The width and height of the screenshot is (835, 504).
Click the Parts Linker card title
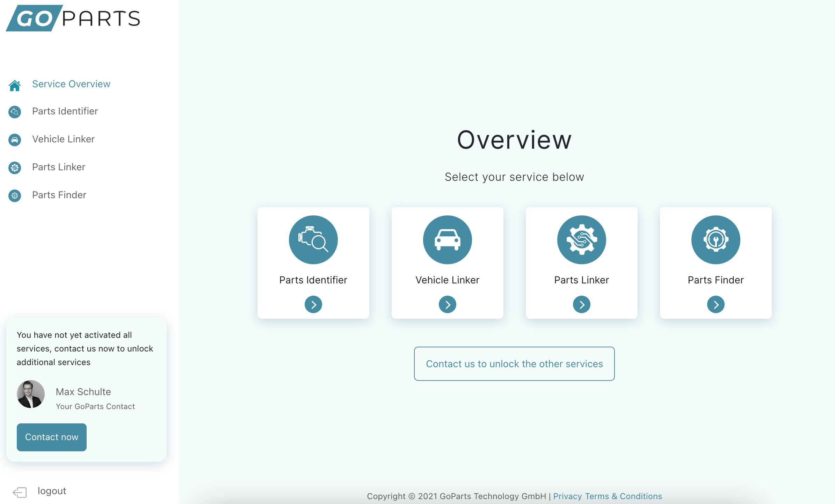click(x=582, y=280)
